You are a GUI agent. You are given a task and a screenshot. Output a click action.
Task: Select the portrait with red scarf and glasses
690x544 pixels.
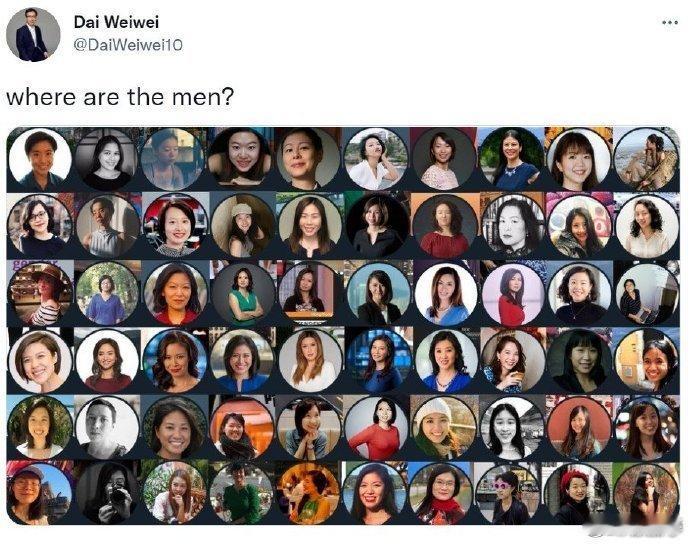[x=444, y=493]
